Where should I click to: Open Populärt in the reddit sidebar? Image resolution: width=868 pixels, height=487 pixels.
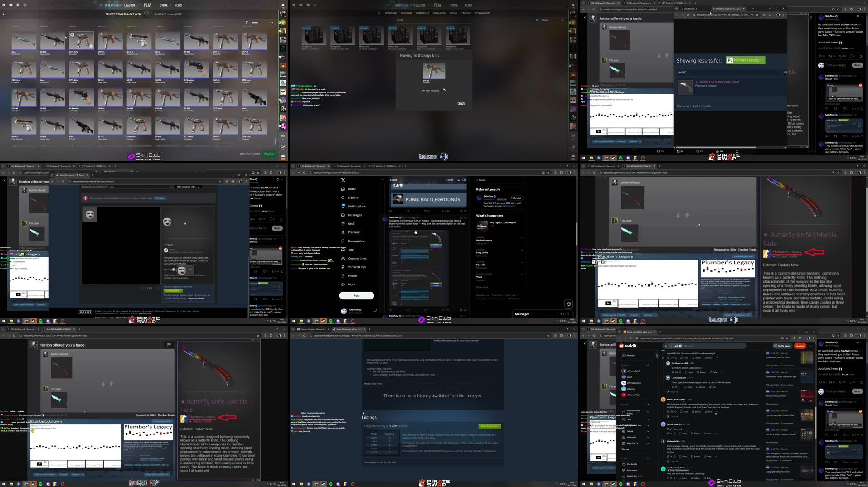pos(629,355)
